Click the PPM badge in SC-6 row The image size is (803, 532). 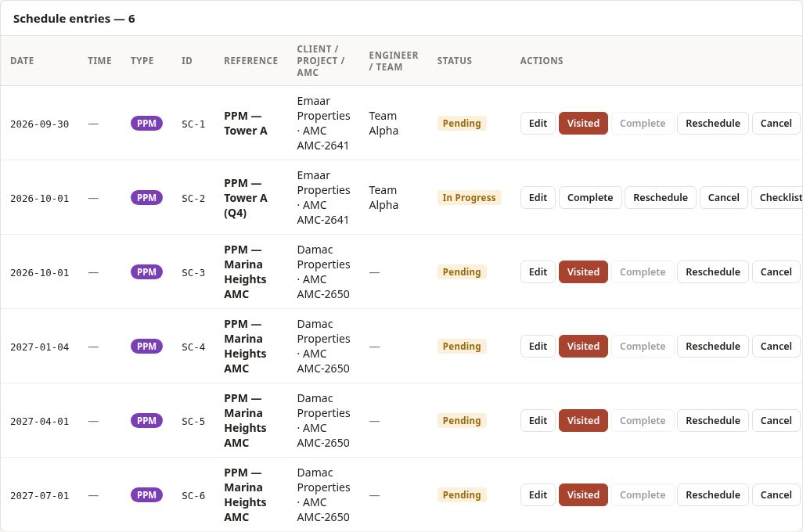coord(146,494)
